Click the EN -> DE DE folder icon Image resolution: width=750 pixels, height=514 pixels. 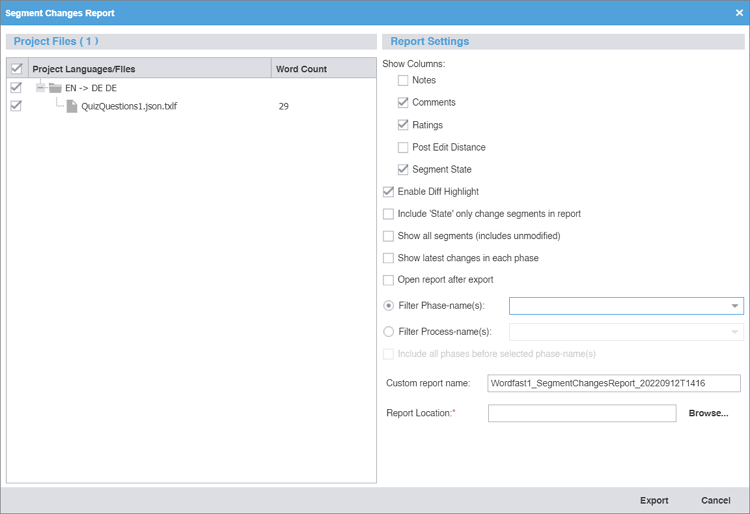55,88
